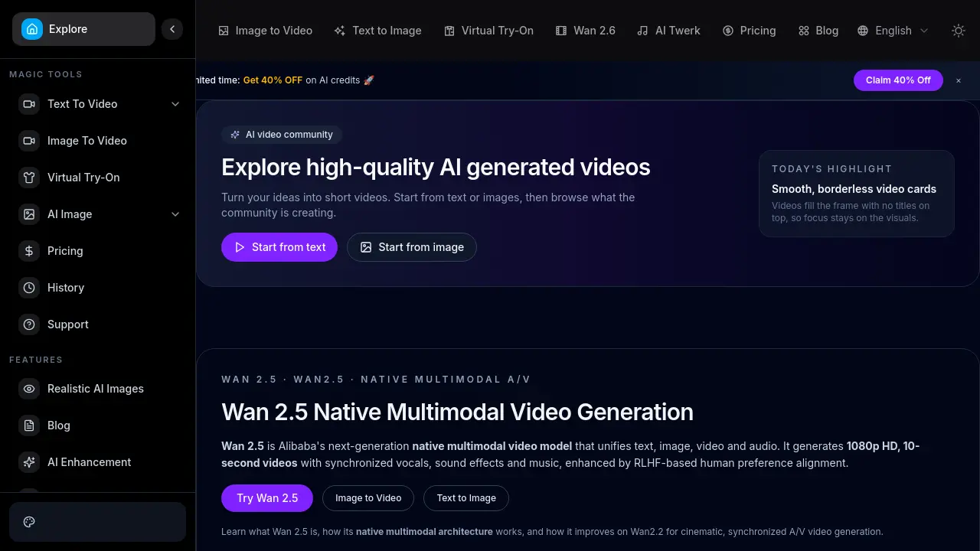Click the Pricing dollar icon in the sidebar

29,251
